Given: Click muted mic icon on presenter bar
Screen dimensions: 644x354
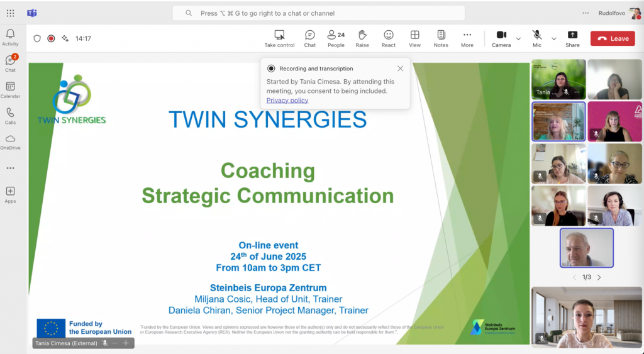Looking at the screenshot, I should (105, 343).
